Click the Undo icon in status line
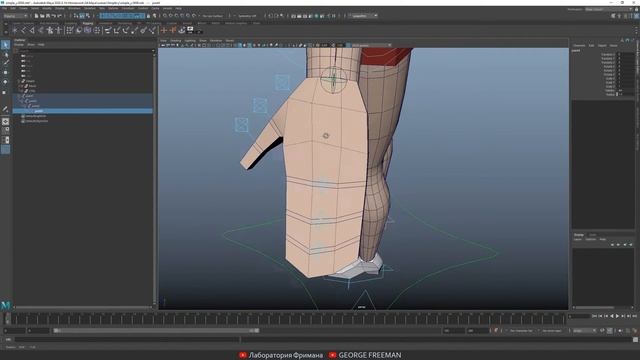The height and width of the screenshot is (360, 640). [53, 16]
